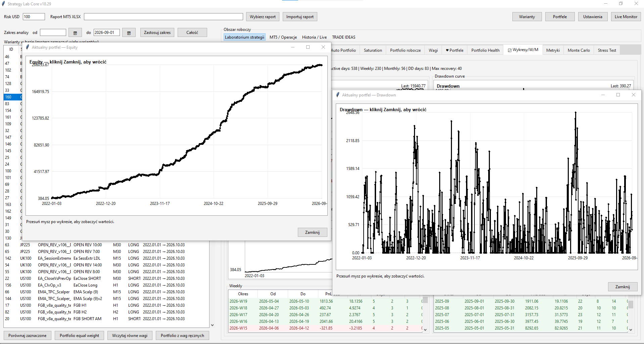Click the Strategy Lab Core app icon
This screenshot has width=644, height=344.
pos(3,4)
